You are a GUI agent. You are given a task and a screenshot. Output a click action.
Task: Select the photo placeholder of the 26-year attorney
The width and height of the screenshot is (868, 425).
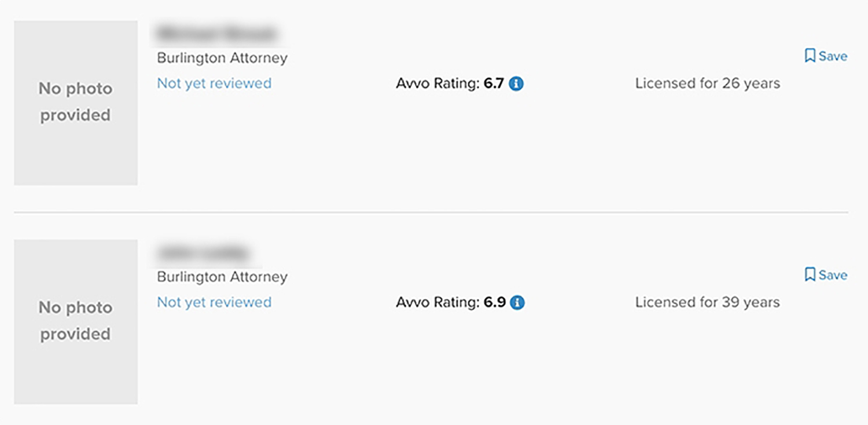point(76,103)
